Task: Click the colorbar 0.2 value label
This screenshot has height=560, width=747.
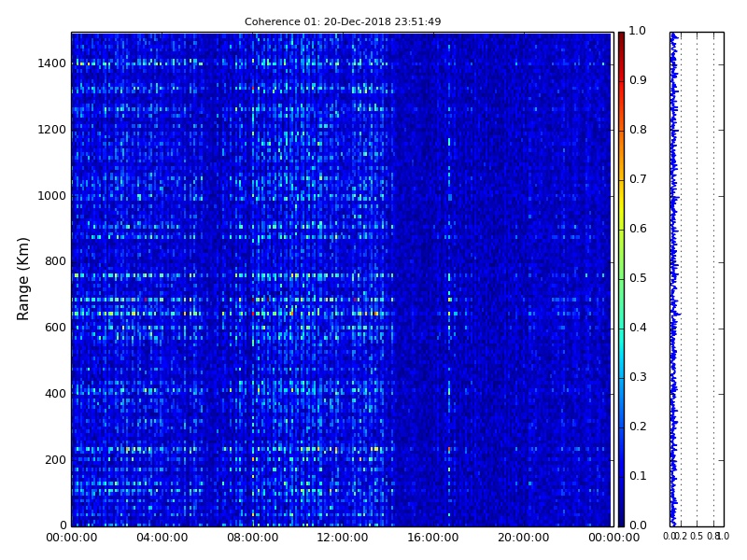Action: click(638, 427)
